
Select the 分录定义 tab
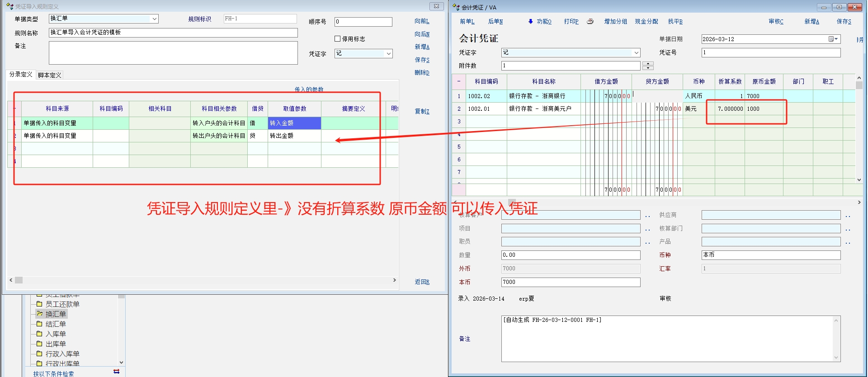(x=21, y=75)
